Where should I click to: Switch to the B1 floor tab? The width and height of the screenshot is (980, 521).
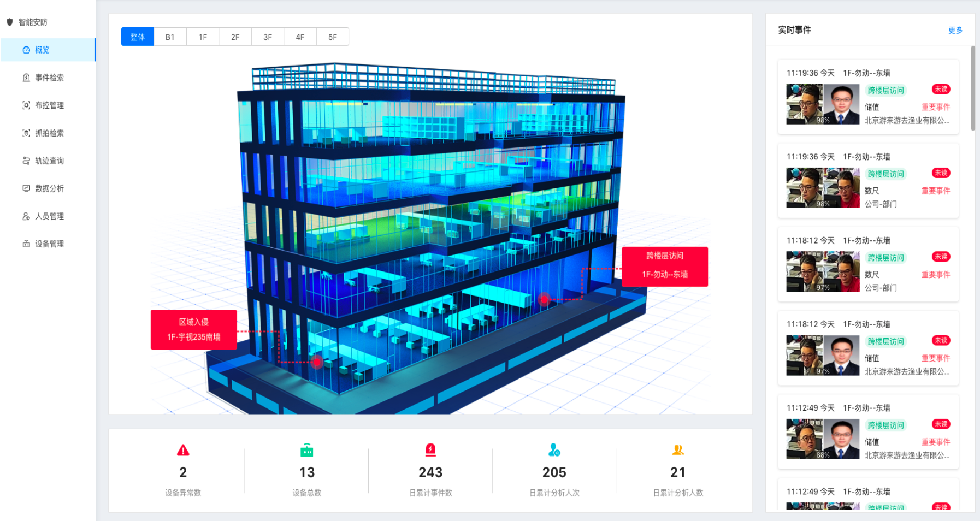pyautogui.click(x=170, y=37)
